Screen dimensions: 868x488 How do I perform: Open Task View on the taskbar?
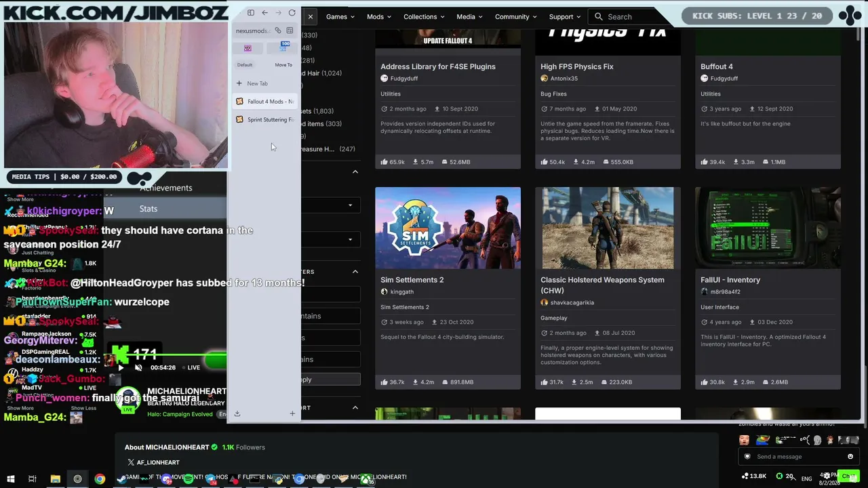32,479
